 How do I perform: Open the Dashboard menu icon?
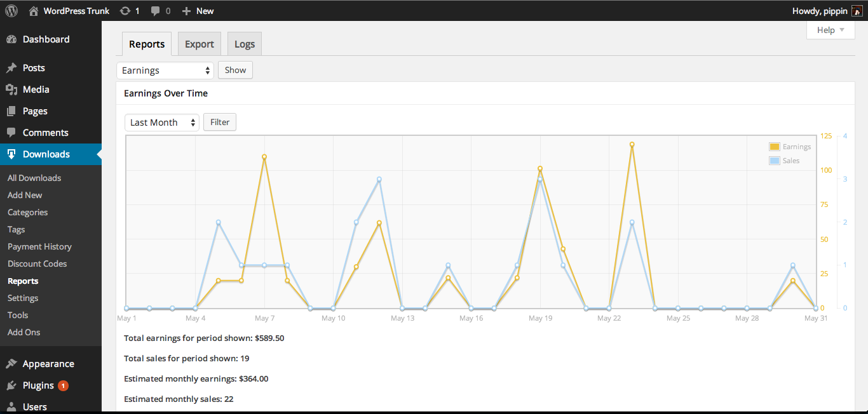tap(11, 39)
